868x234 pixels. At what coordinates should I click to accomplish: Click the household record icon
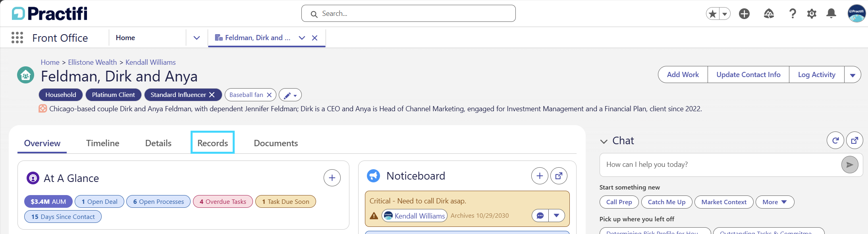pyautogui.click(x=26, y=75)
